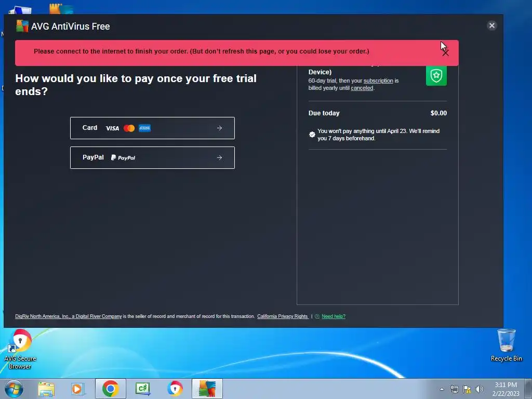This screenshot has width=532, height=399.
Task: Open the subscription link in order summary
Action: tap(378, 81)
